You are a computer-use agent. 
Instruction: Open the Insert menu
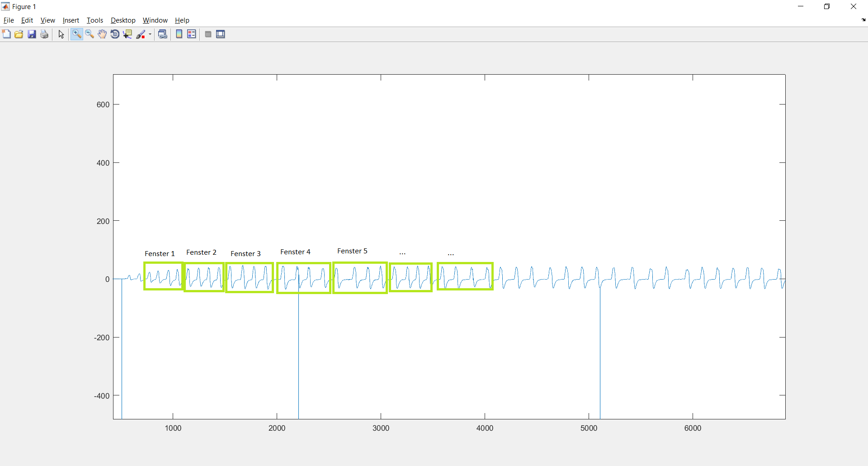click(71, 20)
